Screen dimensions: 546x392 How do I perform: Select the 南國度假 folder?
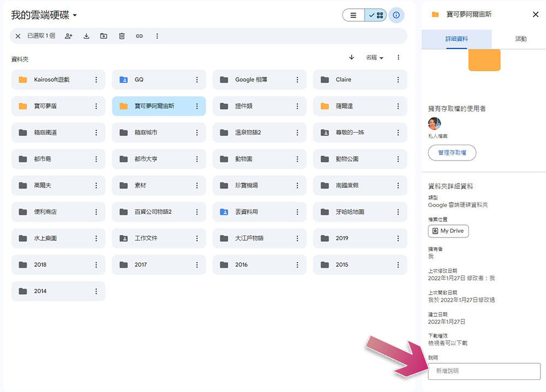point(360,186)
